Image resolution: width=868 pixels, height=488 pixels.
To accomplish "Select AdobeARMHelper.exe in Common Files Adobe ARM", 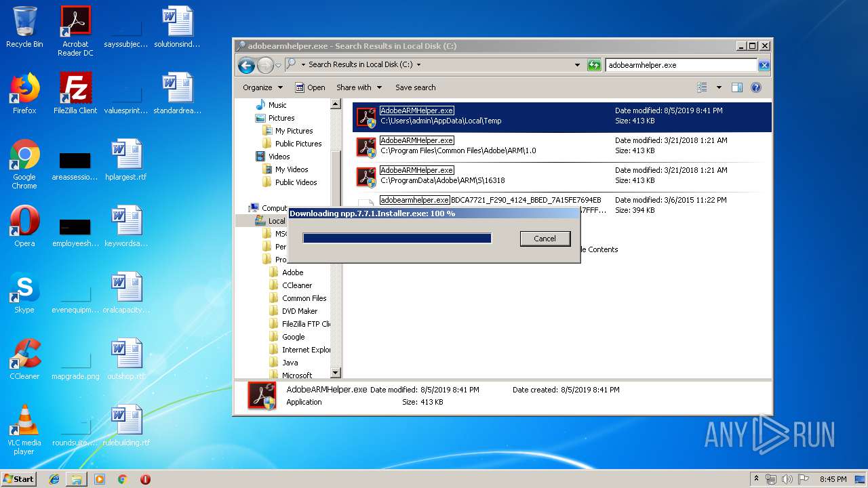I will [562, 146].
